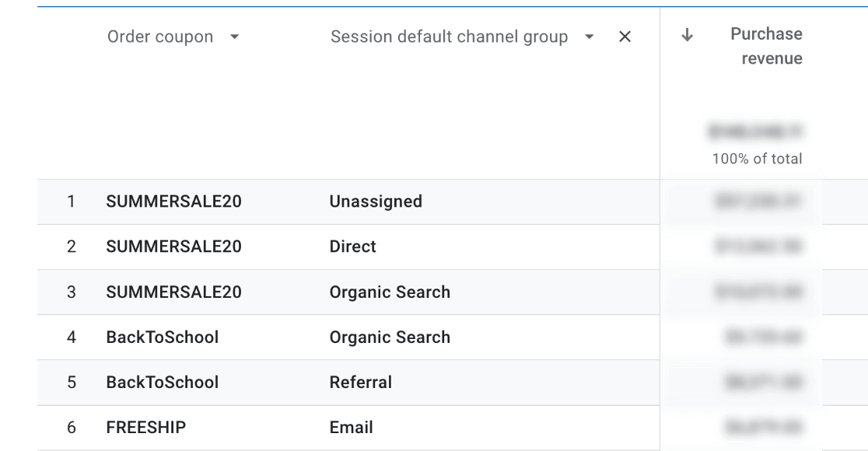Click the revenue value for FREESHIP Email
Screen dimensions: 868x451
[x=758, y=425]
